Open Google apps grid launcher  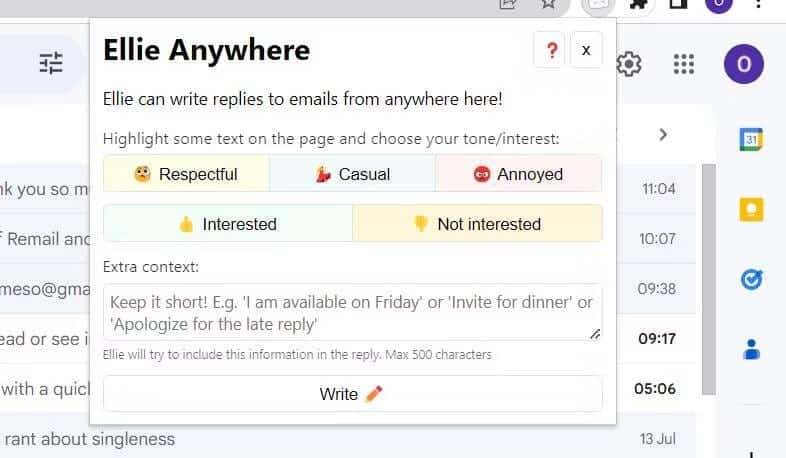click(x=684, y=64)
